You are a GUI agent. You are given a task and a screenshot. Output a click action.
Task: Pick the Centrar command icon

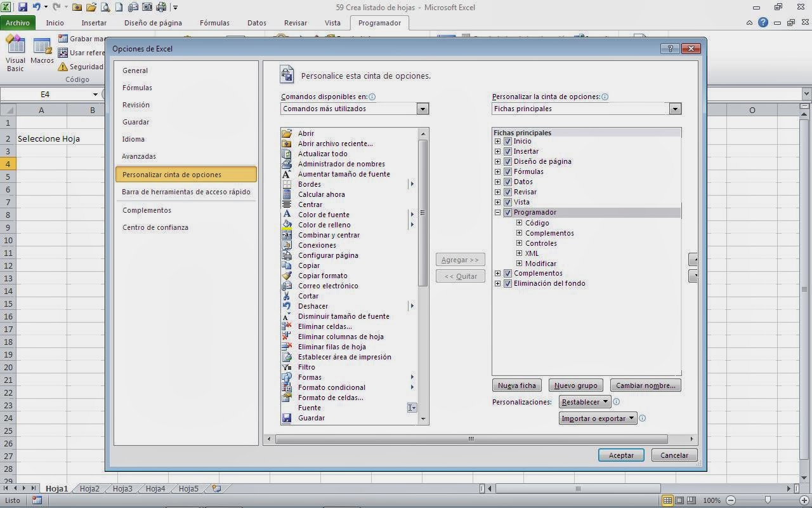coord(287,204)
